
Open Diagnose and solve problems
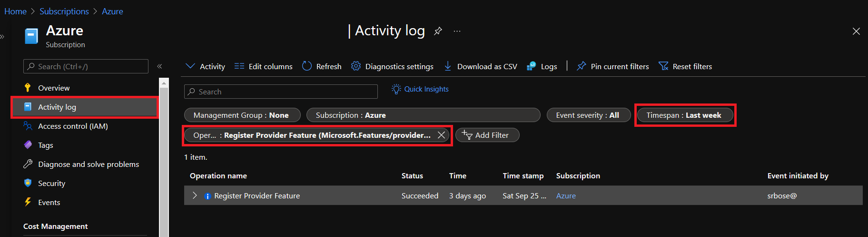(89, 164)
